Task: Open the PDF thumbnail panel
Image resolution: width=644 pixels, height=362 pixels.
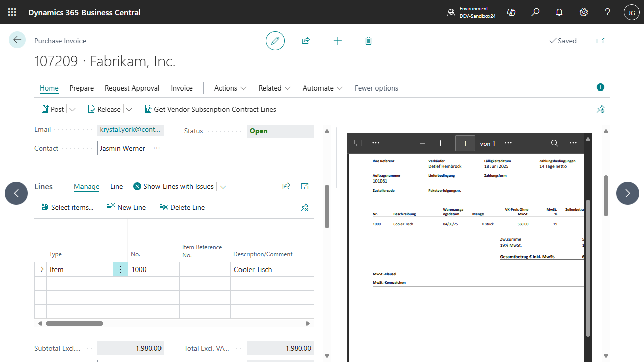Action: click(x=357, y=143)
